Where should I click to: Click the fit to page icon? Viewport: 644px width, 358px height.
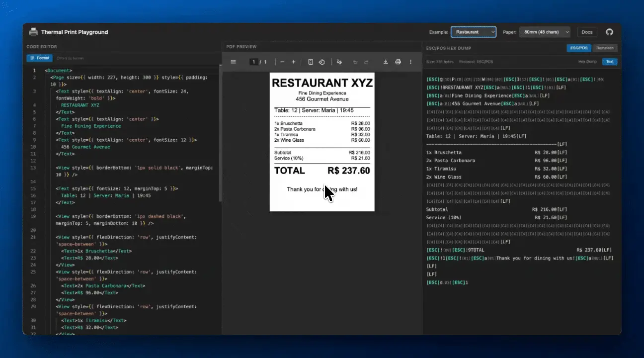[x=311, y=62]
